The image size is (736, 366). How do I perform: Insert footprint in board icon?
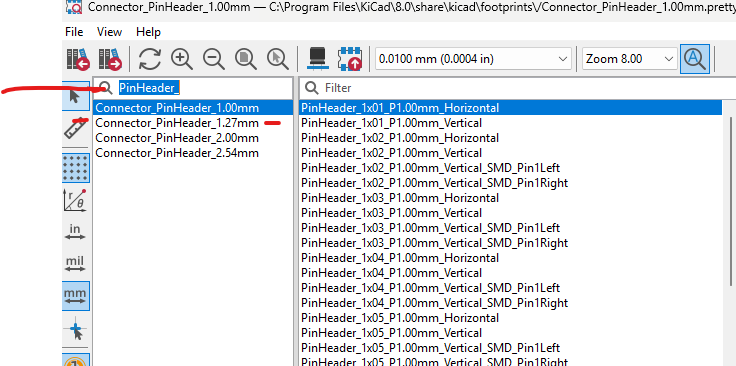[x=350, y=59]
